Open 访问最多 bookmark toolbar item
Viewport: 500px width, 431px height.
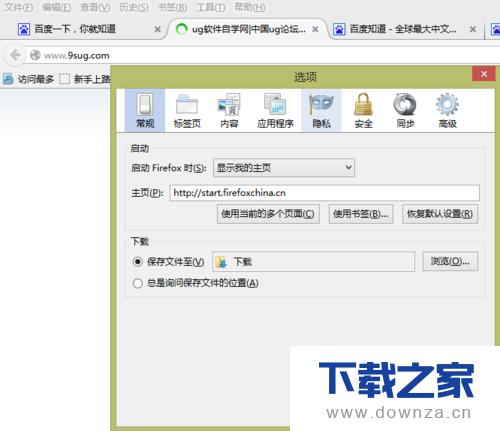point(29,79)
